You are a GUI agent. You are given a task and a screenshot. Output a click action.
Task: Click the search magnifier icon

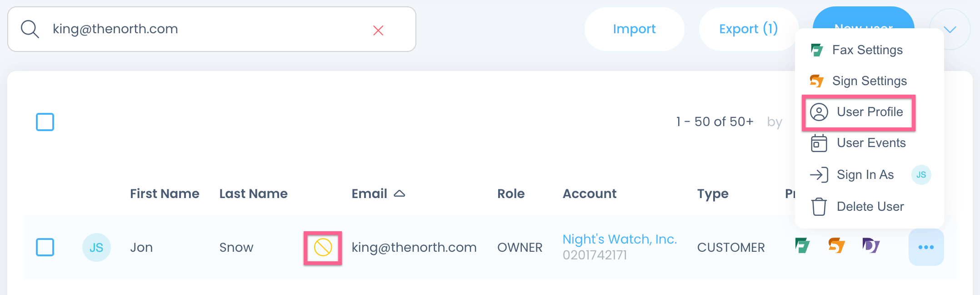tap(30, 29)
